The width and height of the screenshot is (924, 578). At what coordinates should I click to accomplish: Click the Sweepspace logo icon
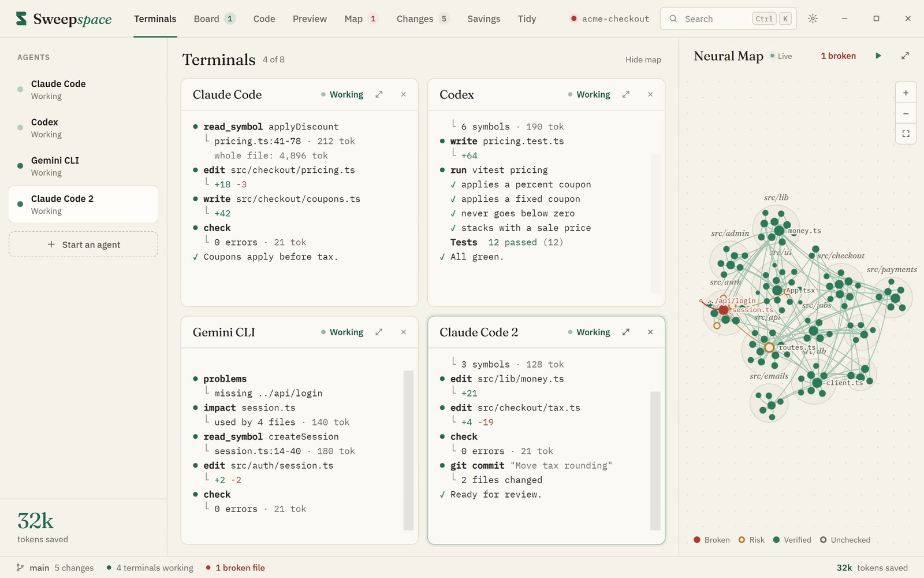click(x=21, y=18)
